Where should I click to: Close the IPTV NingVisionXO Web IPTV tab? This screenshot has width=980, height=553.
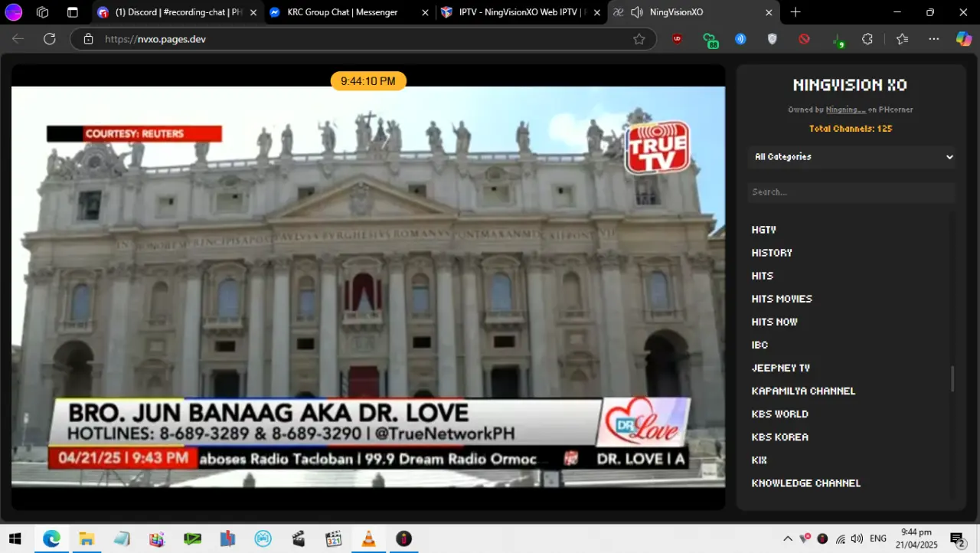tap(596, 12)
